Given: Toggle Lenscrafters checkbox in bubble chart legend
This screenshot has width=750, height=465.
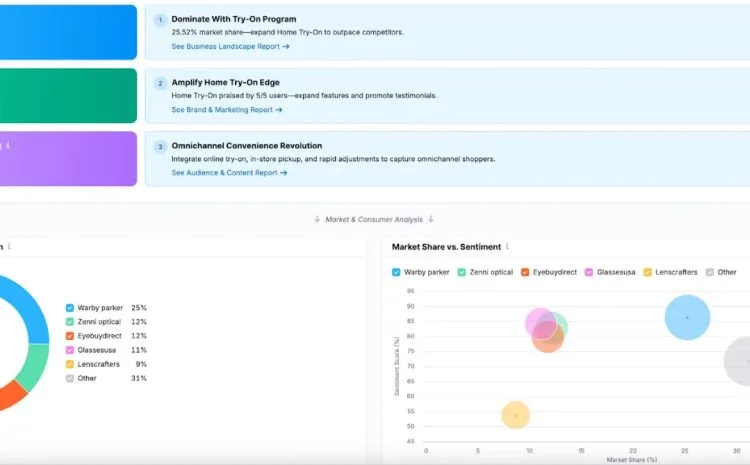Looking at the screenshot, I should click(x=648, y=272).
